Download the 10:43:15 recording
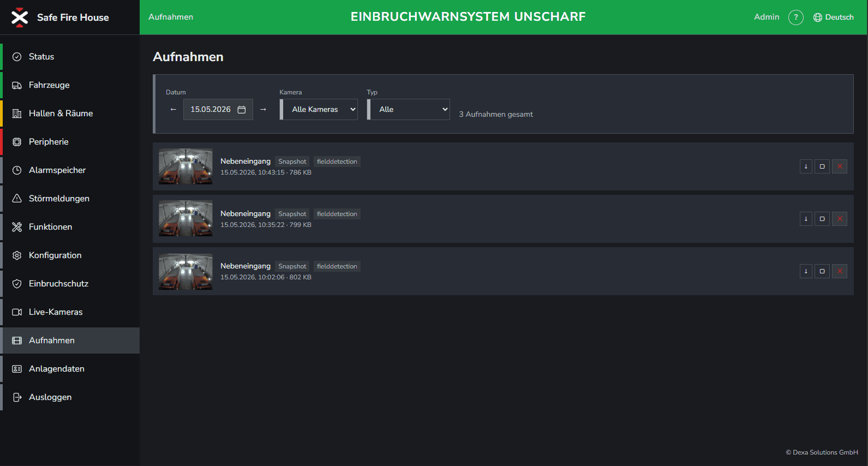Viewport: 868px width, 466px height. [806, 166]
